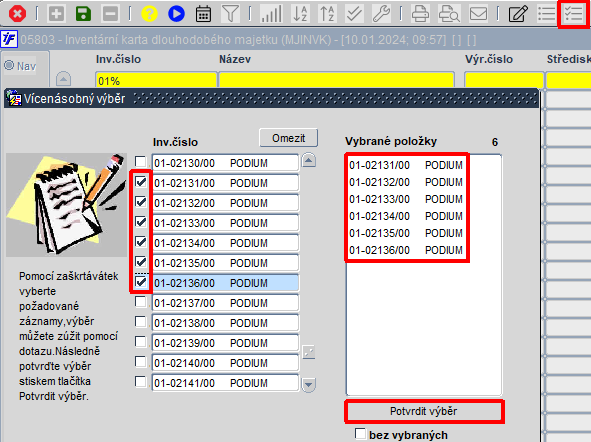
Task: Sort descending with the A-Z down arrow icon
Action: [300, 14]
